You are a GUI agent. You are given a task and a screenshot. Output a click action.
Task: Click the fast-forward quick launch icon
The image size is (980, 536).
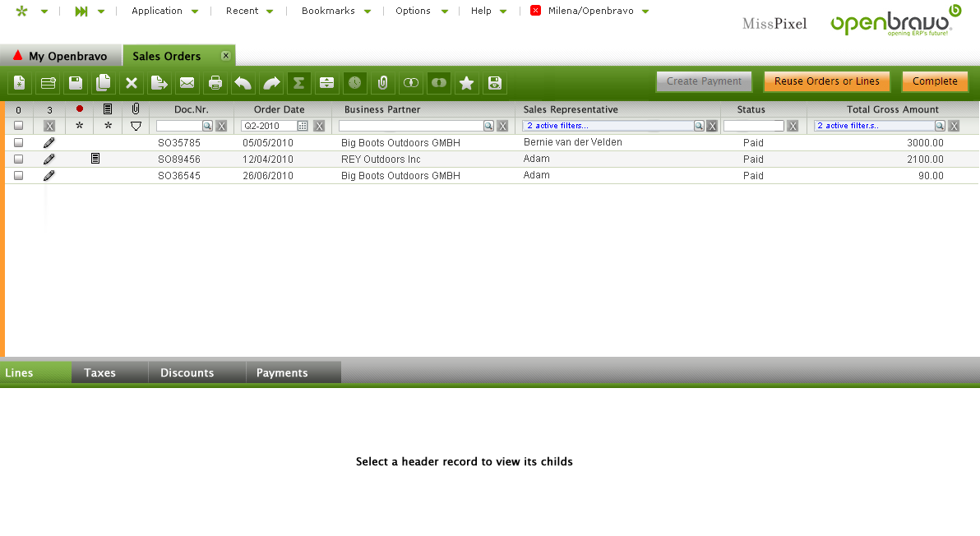click(x=81, y=12)
